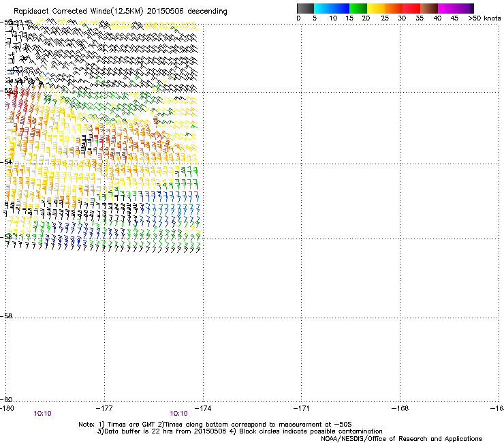Click the '-54' latitude axis label

pos(6,162)
